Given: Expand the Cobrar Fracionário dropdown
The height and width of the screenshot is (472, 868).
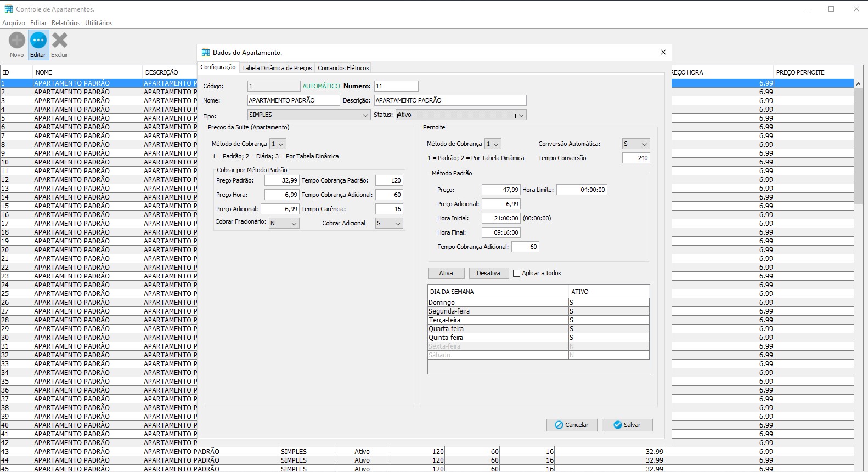Looking at the screenshot, I should [x=284, y=223].
